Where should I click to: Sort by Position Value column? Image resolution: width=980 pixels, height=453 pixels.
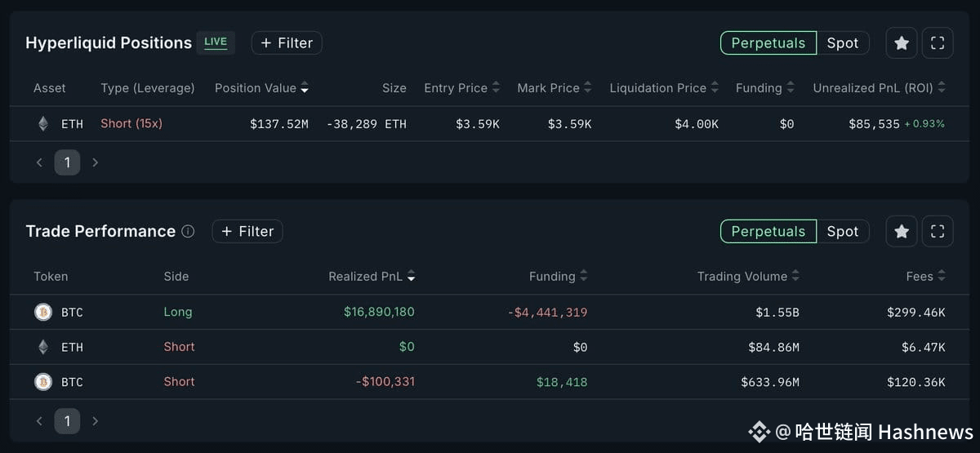(x=261, y=88)
